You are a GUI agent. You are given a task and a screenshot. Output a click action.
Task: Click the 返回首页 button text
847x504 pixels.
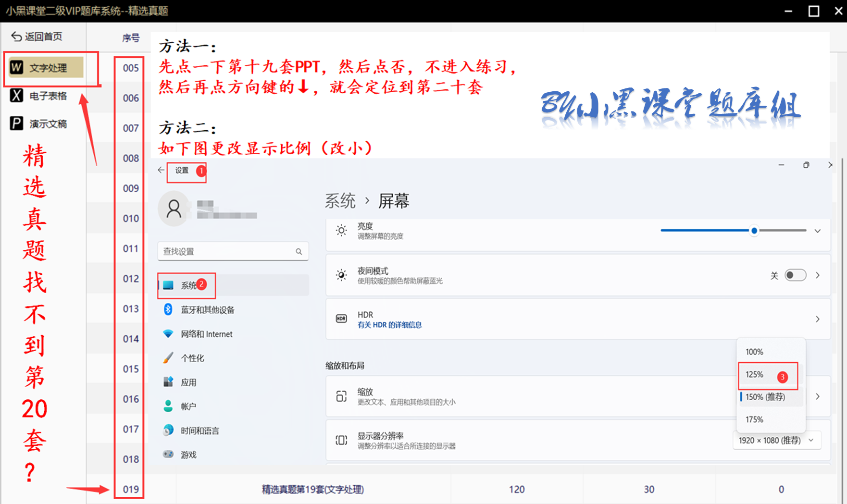pyautogui.click(x=43, y=37)
